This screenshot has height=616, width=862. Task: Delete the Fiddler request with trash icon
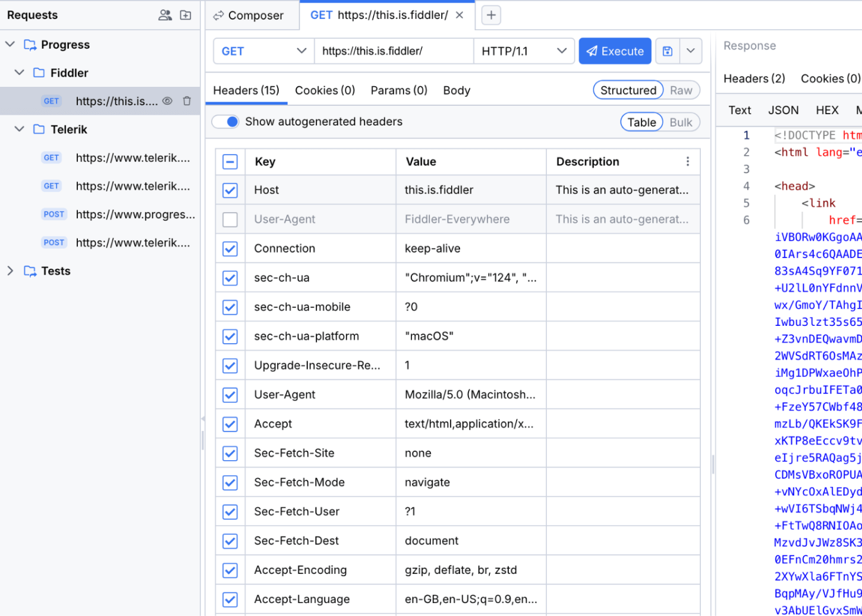tap(187, 101)
